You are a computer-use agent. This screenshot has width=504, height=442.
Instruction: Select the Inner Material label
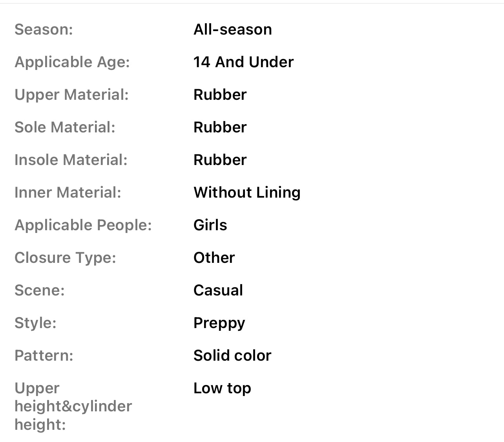(68, 193)
